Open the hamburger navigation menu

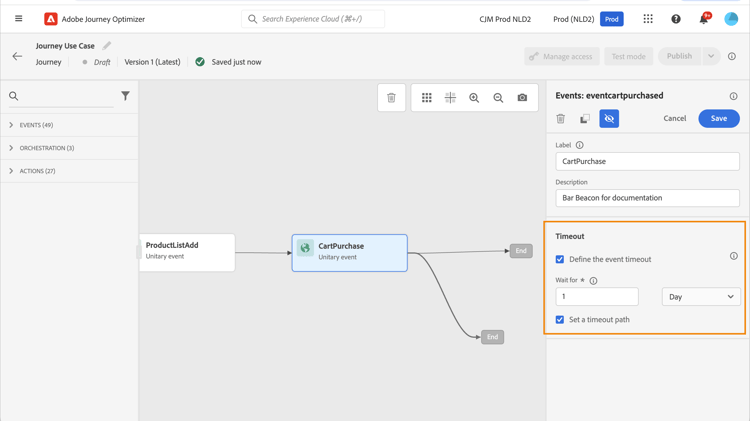(x=18, y=19)
